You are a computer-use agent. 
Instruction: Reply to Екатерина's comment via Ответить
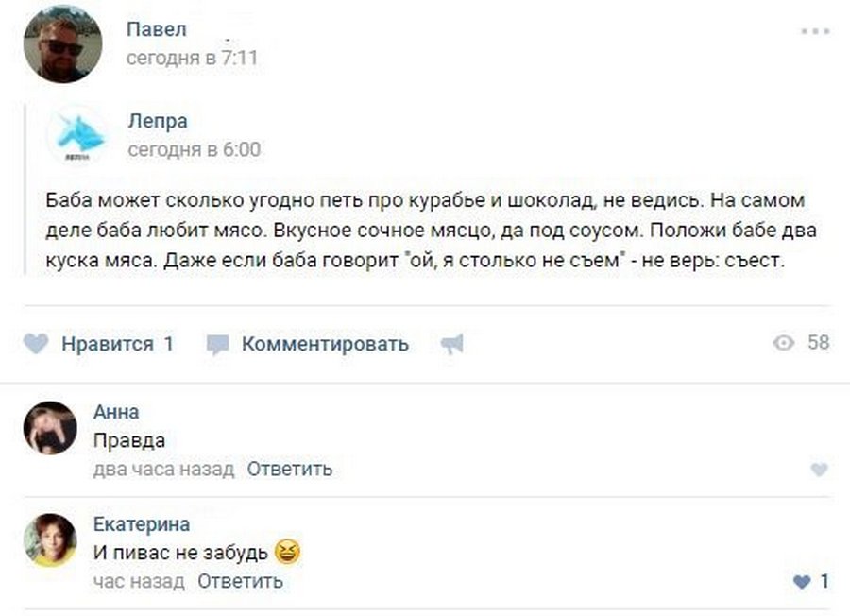240,581
